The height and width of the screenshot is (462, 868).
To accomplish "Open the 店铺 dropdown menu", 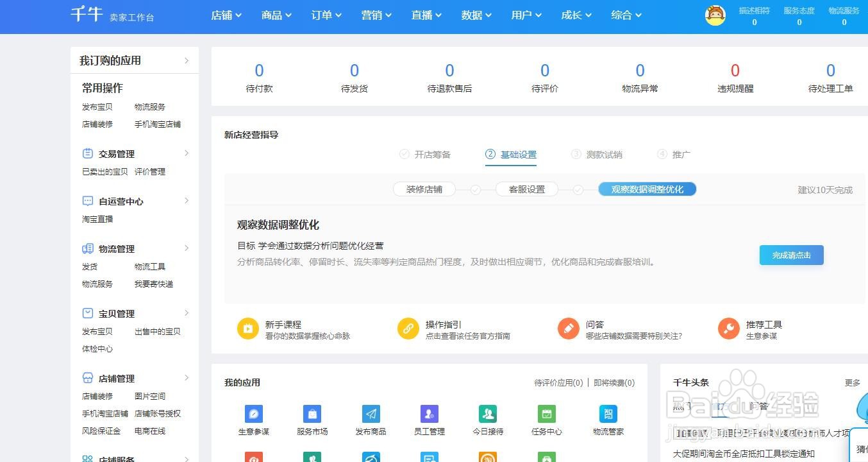I will point(226,15).
